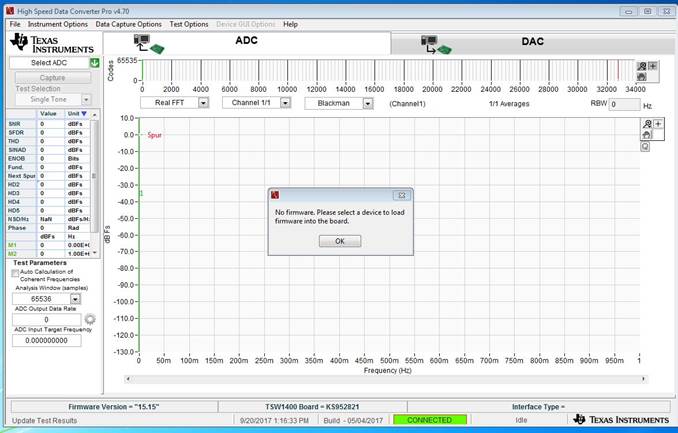Select zoom tool on FFT graph palette
Screen dimensions: 678x433
647,124
